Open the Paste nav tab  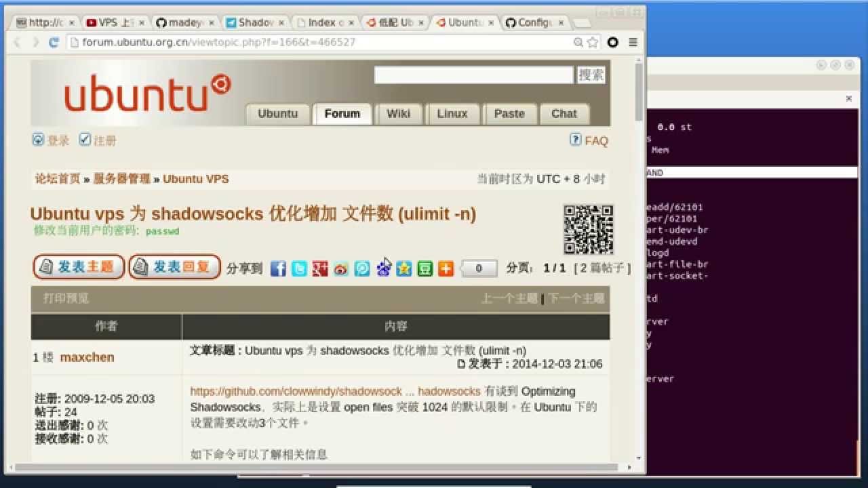tap(509, 114)
